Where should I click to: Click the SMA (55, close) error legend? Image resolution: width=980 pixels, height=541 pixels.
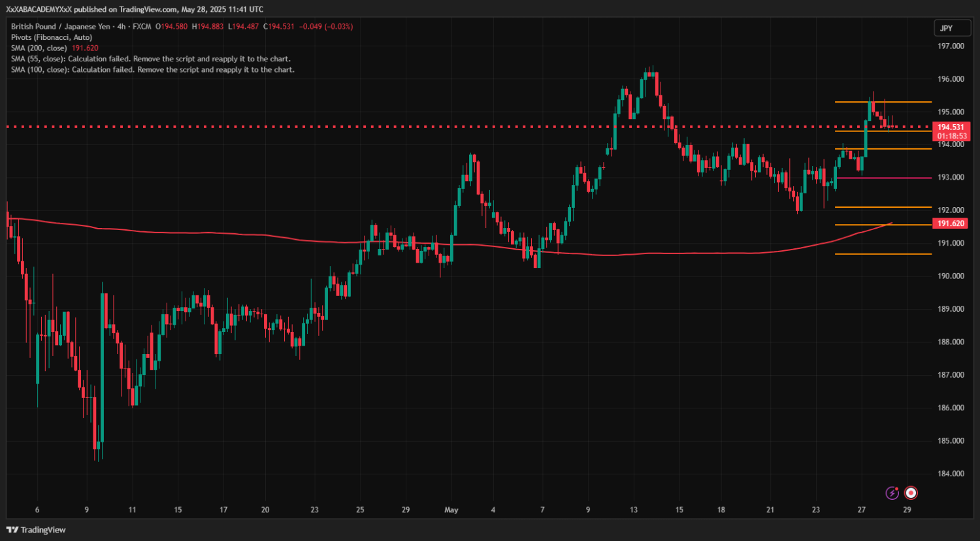tap(150, 59)
